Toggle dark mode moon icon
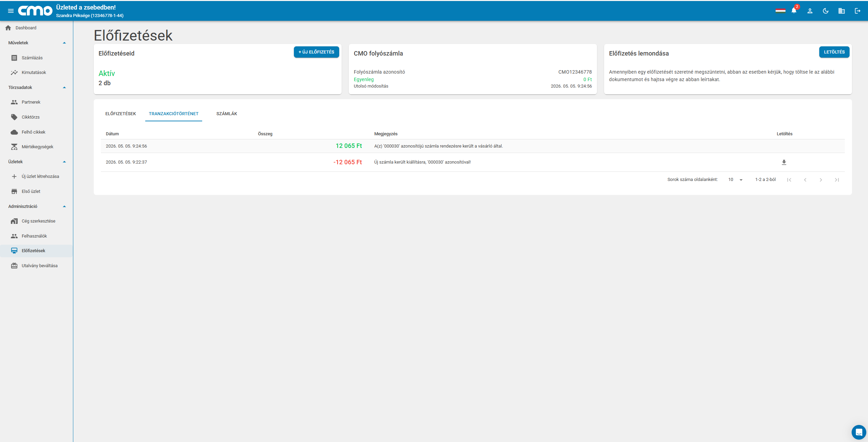 825,11
